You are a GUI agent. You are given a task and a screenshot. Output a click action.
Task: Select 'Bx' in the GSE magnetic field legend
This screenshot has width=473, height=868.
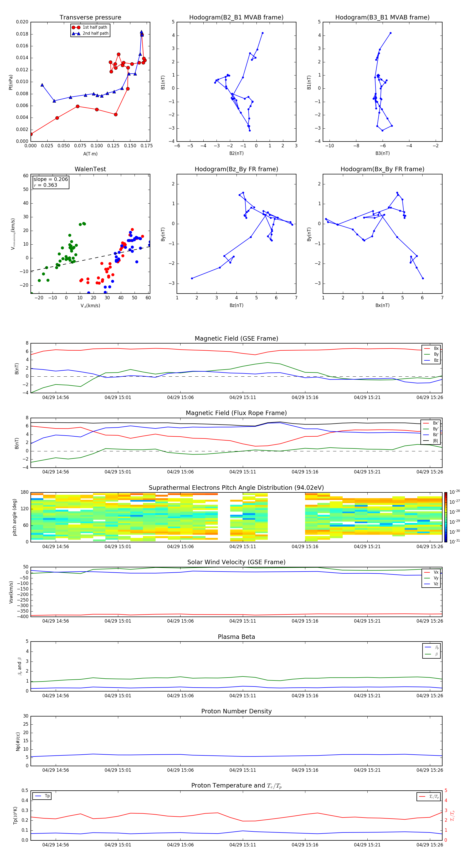431,349
